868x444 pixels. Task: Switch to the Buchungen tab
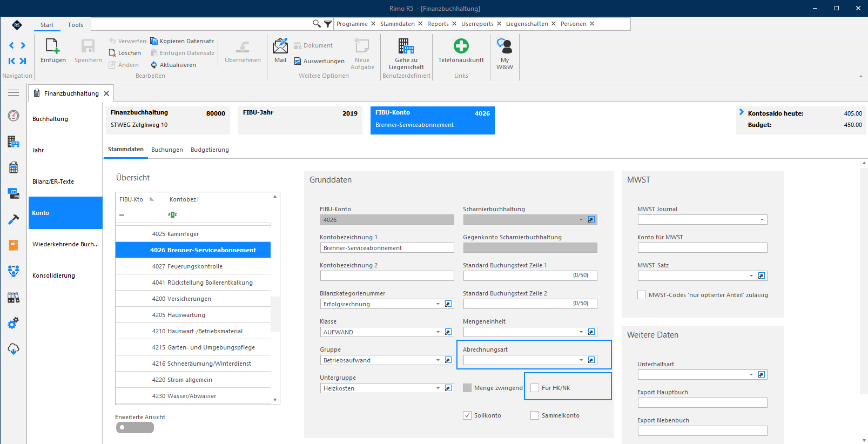tap(167, 150)
